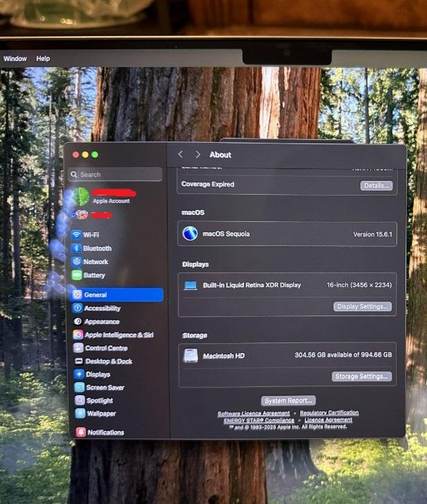Minimize window with yellow button

85,155
